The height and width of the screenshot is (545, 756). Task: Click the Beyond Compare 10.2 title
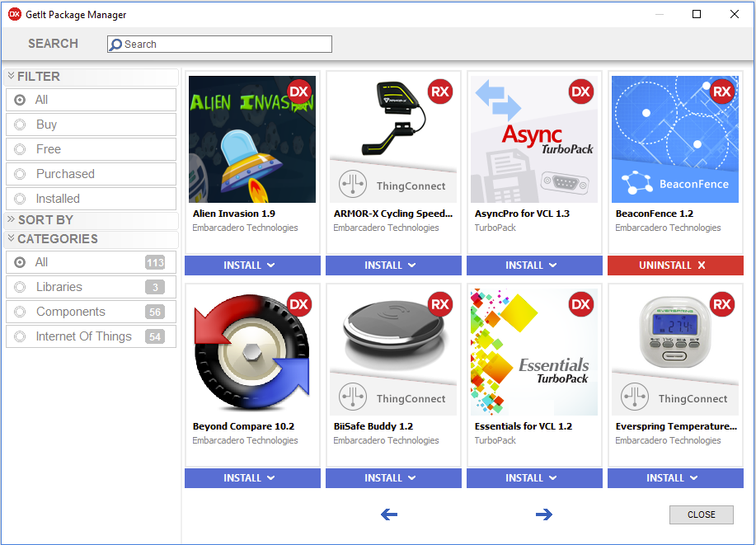(x=243, y=426)
